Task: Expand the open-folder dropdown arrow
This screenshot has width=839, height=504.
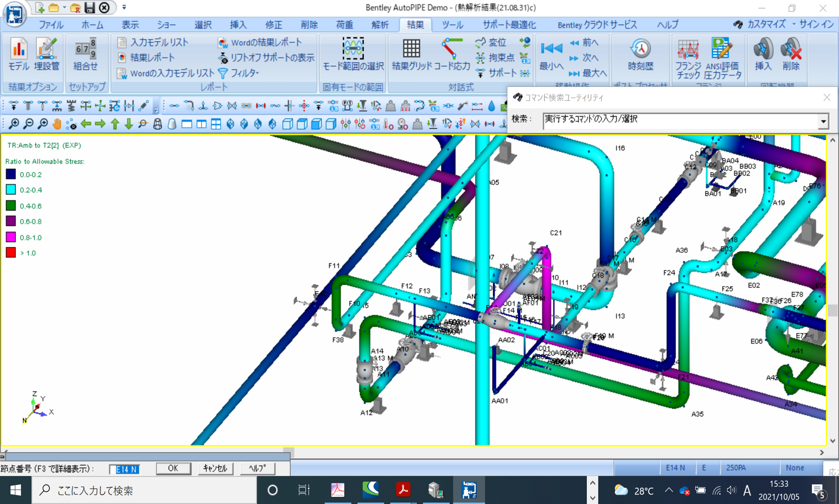Action: (x=64, y=8)
